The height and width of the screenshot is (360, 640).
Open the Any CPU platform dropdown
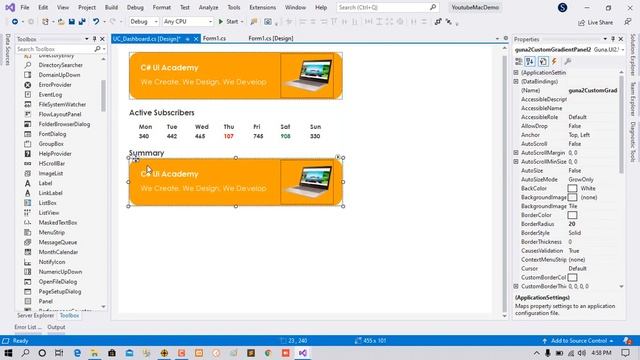(188, 22)
